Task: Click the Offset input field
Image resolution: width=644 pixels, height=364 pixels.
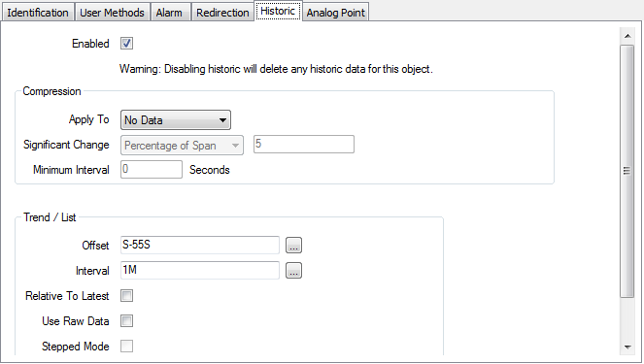Action: [x=199, y=245]
